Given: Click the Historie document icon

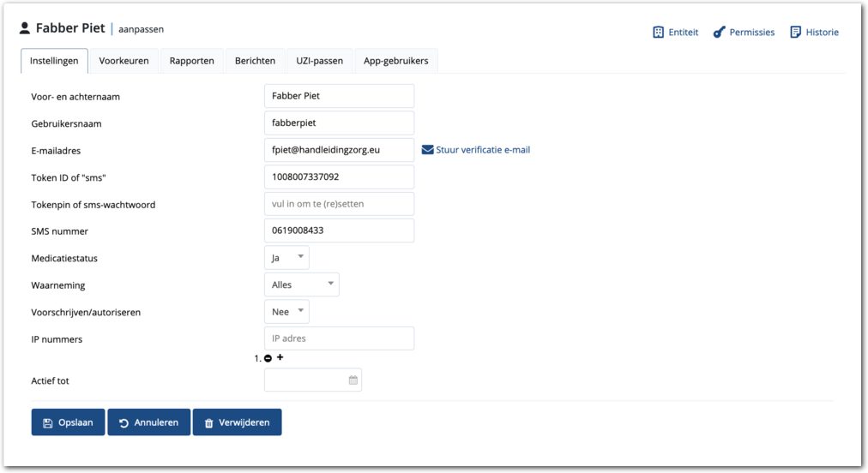Looking at the screenshot, I should coord(795,33).
